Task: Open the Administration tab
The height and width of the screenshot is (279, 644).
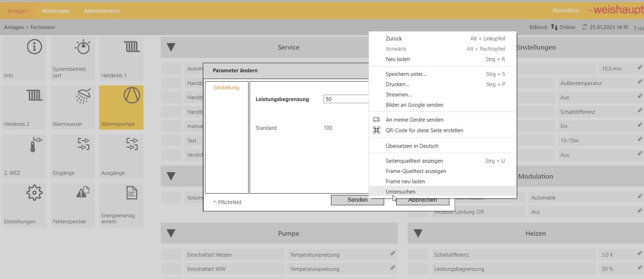Action: (102, 11)
